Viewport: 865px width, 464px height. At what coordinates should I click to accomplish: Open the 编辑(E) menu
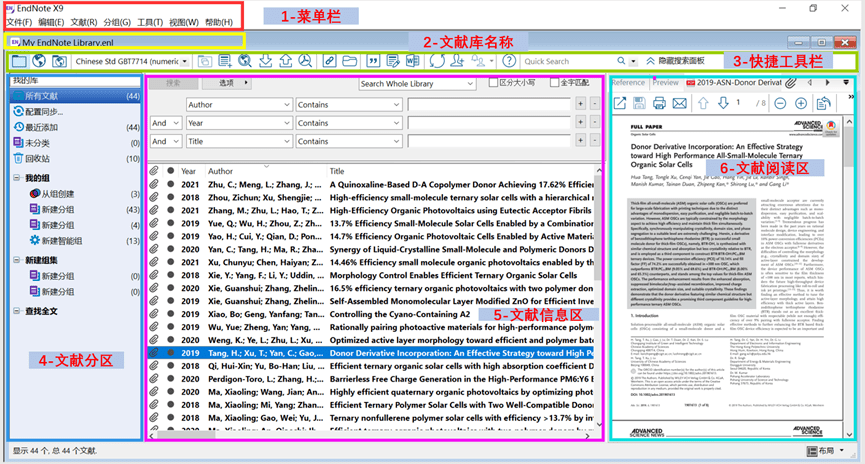tap(51, 22)
